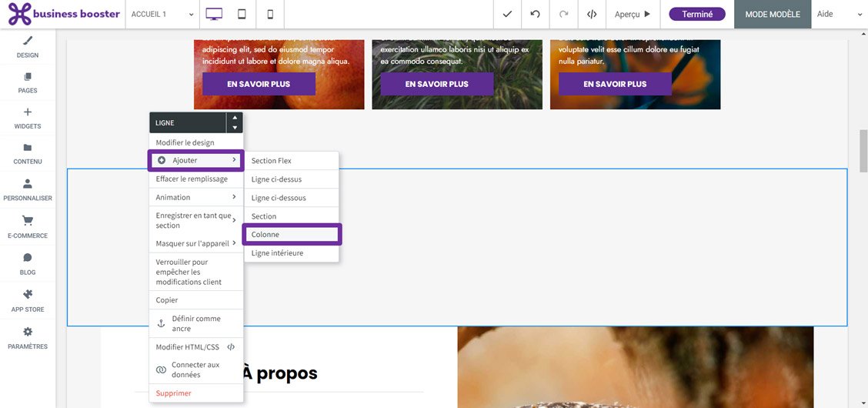
Task: Switch to tablet view icon
Action: click(242, 14)
